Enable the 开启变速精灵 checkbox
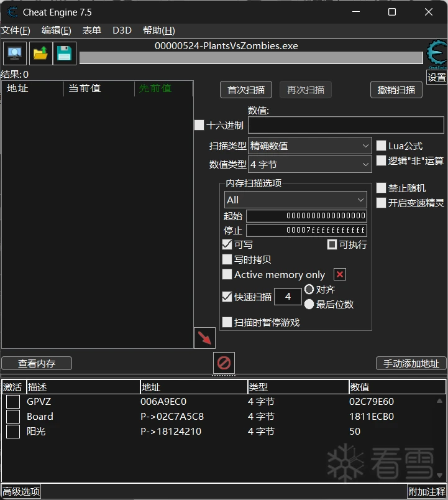 pos(381,203)
